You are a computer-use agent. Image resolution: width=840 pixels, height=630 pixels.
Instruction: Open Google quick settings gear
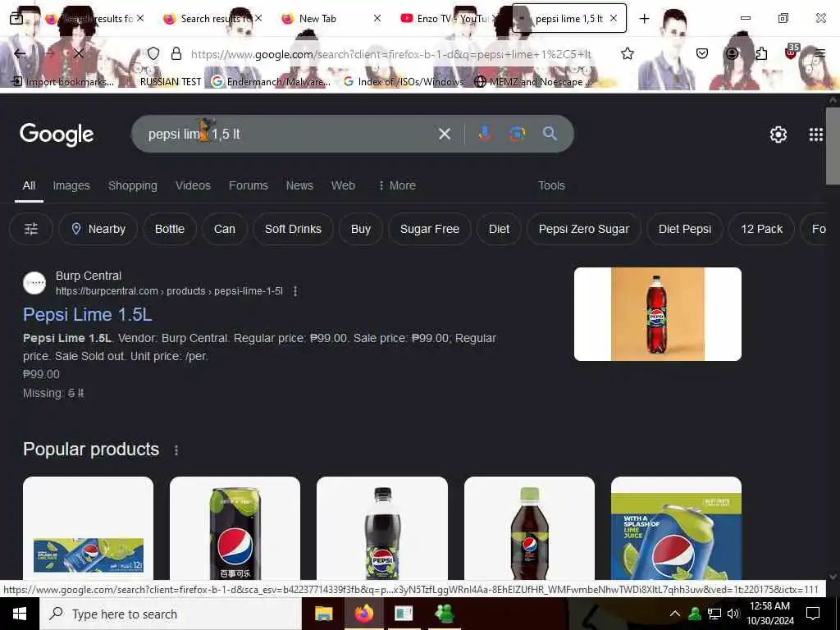click(778, 135)
